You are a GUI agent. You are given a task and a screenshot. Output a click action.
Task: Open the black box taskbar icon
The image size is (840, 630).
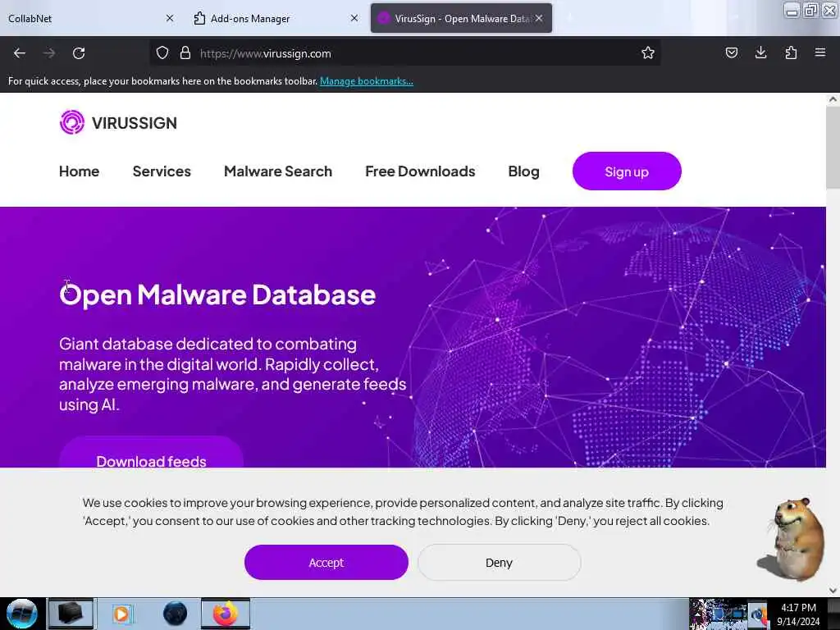tap(71, 614)
